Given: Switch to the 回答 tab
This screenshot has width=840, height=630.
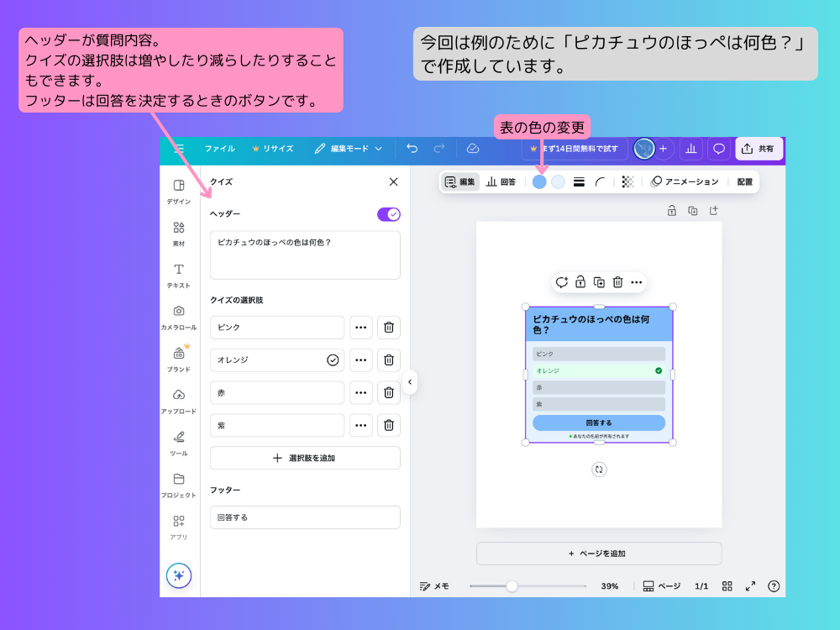Looking at the screenshot, I should [501, 181].
